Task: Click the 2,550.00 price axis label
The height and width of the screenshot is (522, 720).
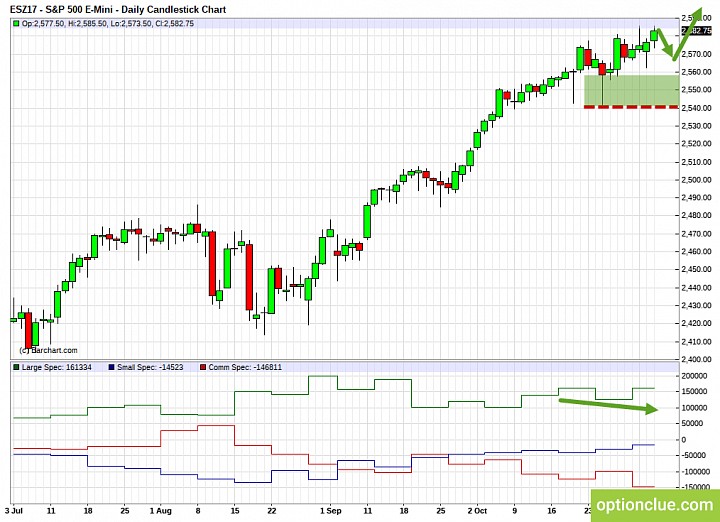Action: pyautogui.click(x=696, y=90)
